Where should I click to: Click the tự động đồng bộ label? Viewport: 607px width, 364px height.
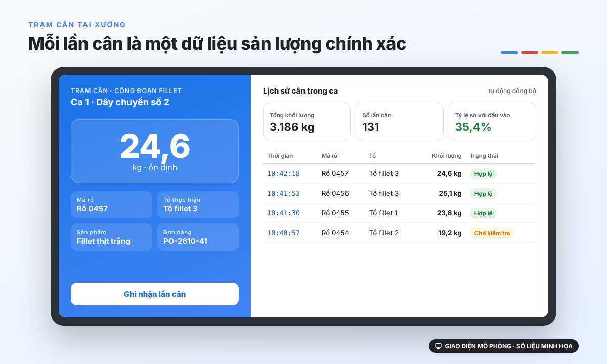point(512,91)
